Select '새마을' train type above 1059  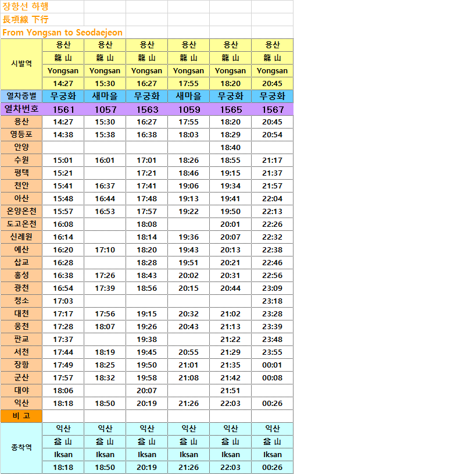(x=189, y=97)
